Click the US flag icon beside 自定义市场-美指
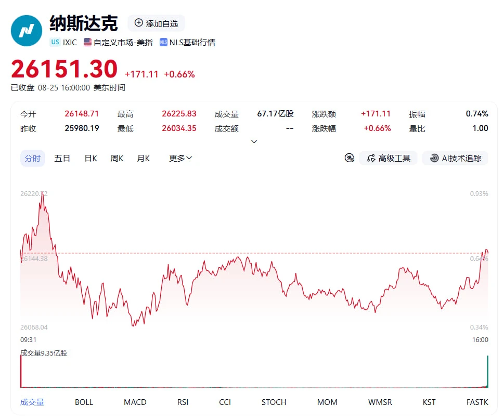The width and height of the screenshot is (504, 420). (x=87, y=42)
